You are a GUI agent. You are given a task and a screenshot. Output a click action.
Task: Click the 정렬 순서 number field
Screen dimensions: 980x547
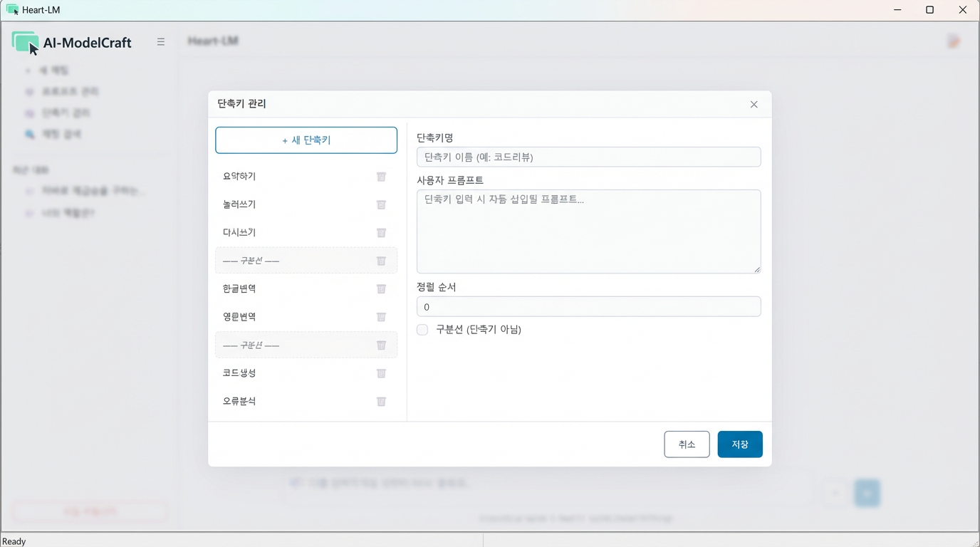(588, 306)
